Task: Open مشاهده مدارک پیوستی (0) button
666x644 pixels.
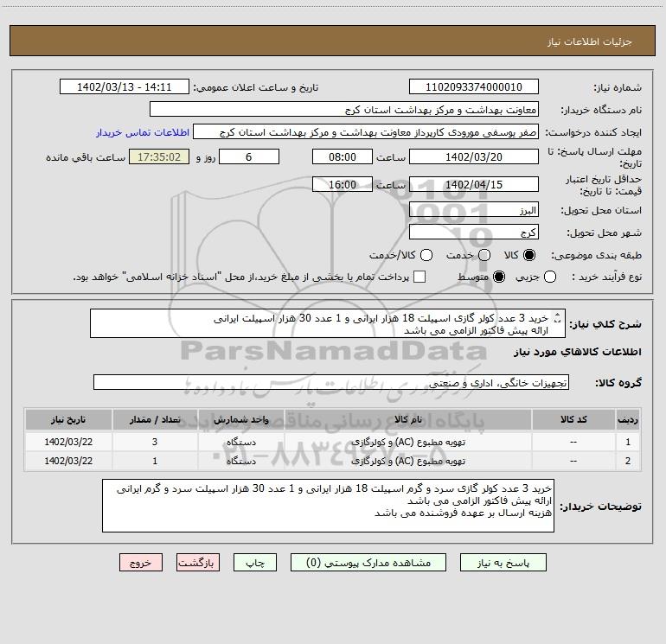Action: [368, 563]
